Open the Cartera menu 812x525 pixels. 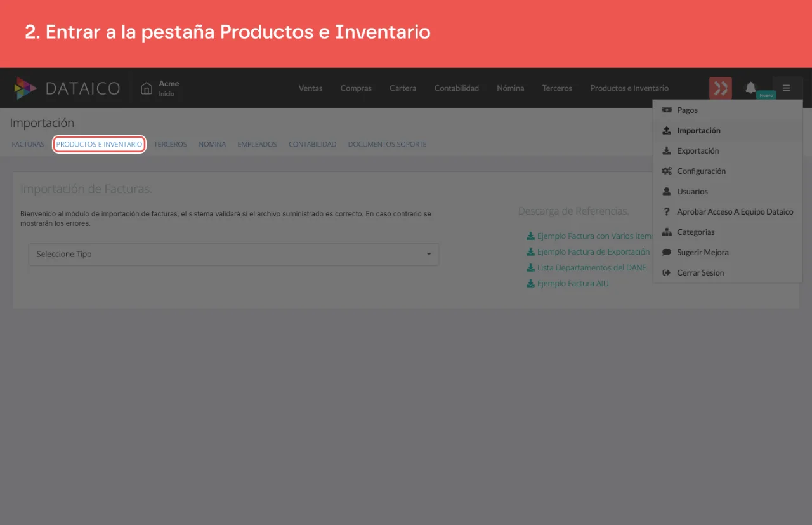click(403, 88)
